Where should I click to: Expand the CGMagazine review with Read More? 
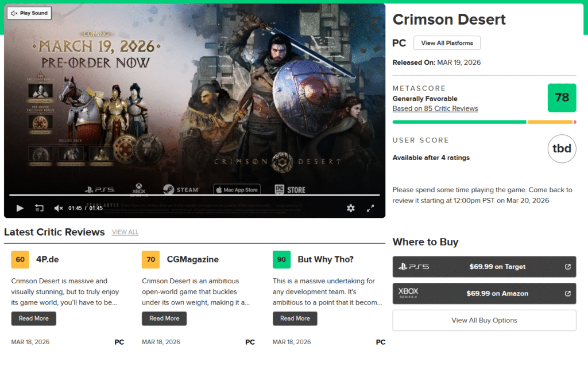[x=164, y=318]
